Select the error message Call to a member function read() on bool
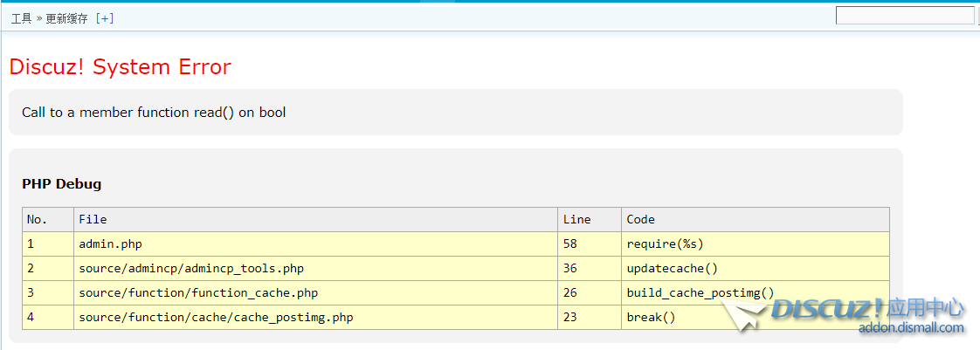980x350 pixels. tap(154, 113)
